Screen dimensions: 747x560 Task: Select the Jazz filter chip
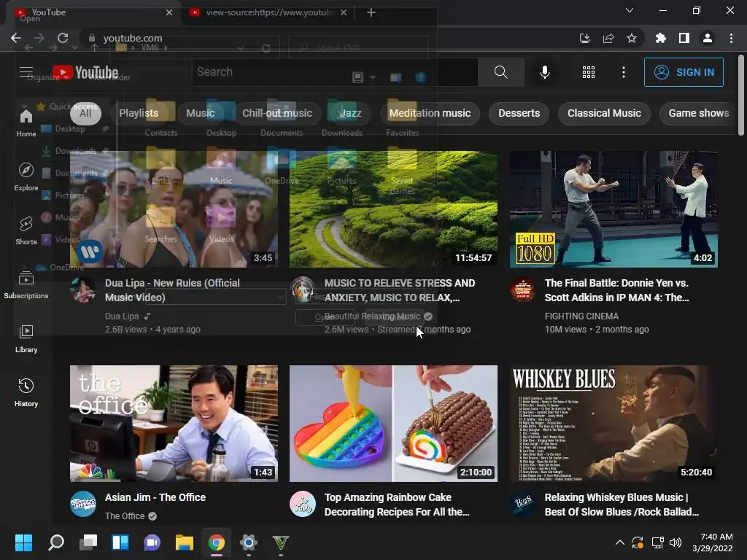pyautogui.click(x=350, y=113)
